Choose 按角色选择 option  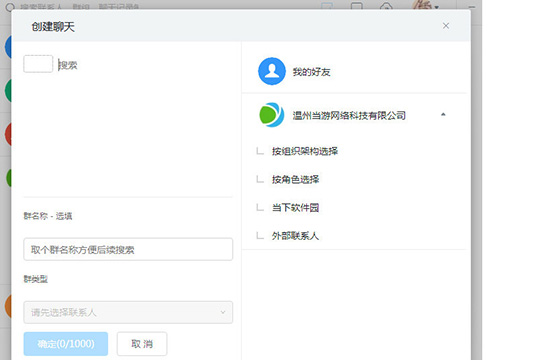pyautogui.click(x=295, y=179)
